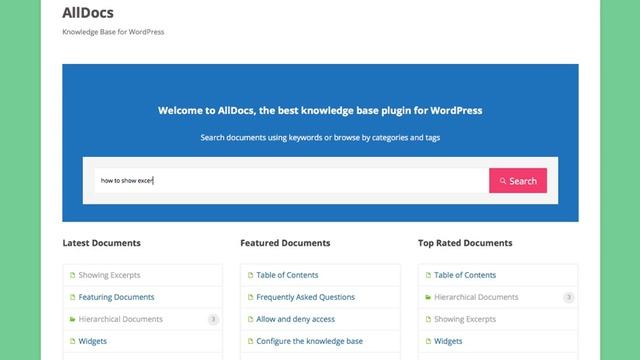Click document icon beside 'Featuring Documents'
Screen dimensions: 640x360
(73, 297)
